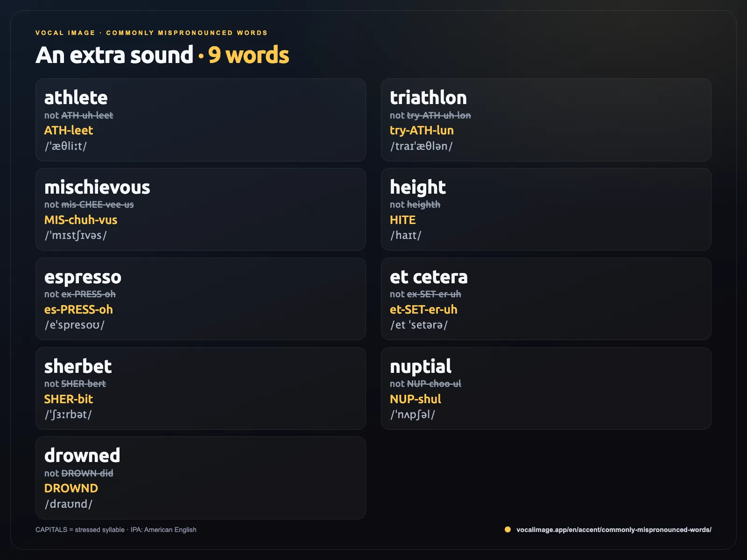Click the struck-out 'mis-CHEE-vee-us' text

[x=98, y=204]
